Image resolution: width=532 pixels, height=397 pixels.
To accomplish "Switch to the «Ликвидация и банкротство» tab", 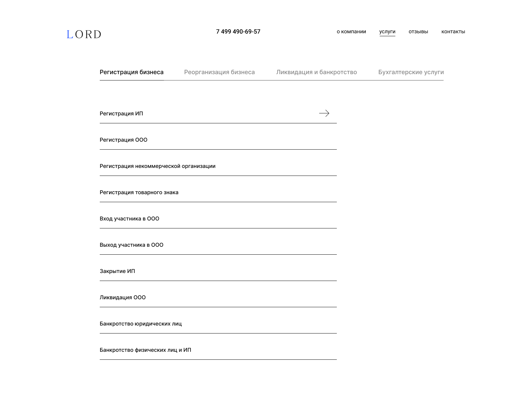I will 317,72.
